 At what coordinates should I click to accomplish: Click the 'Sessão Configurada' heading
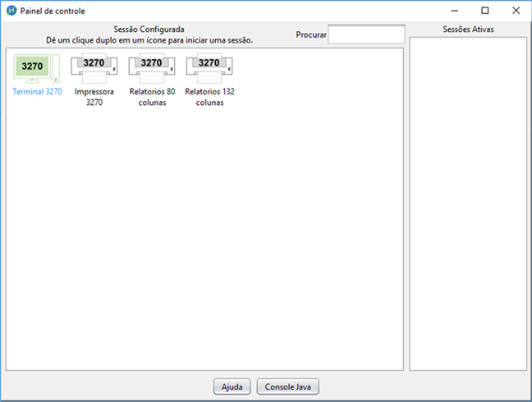149,30
